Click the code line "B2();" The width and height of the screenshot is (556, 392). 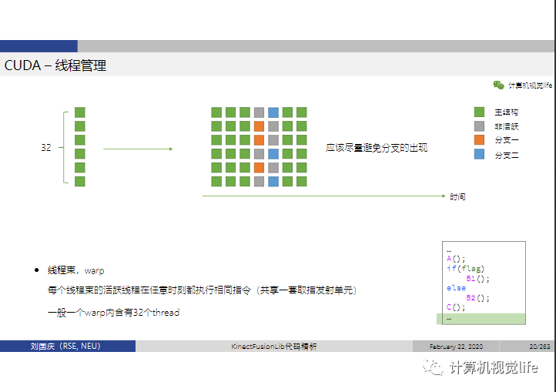click(x=477, y=298)
